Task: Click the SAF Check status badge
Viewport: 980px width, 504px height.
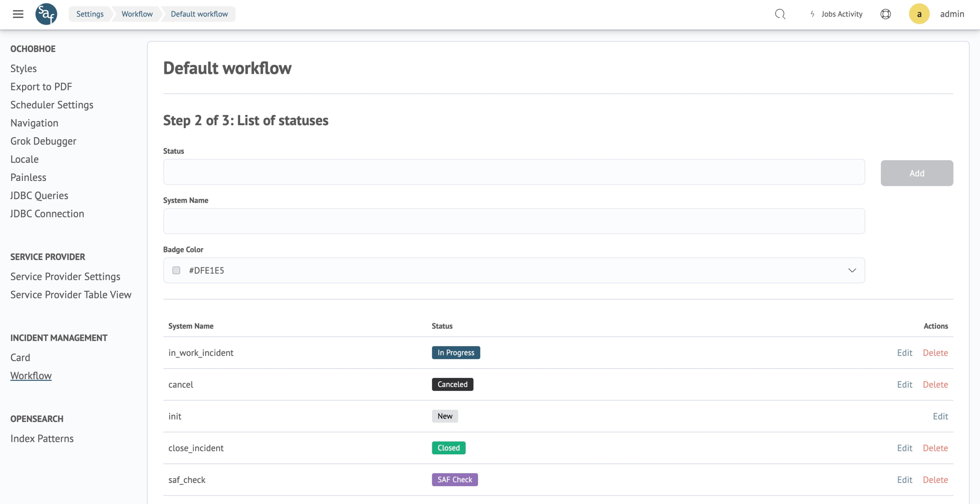Action: [454, 480]
